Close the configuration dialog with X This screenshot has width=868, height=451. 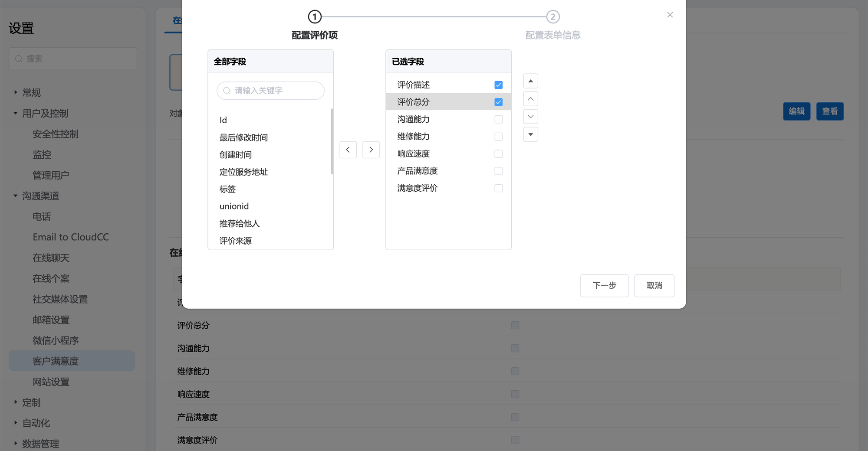670,15
